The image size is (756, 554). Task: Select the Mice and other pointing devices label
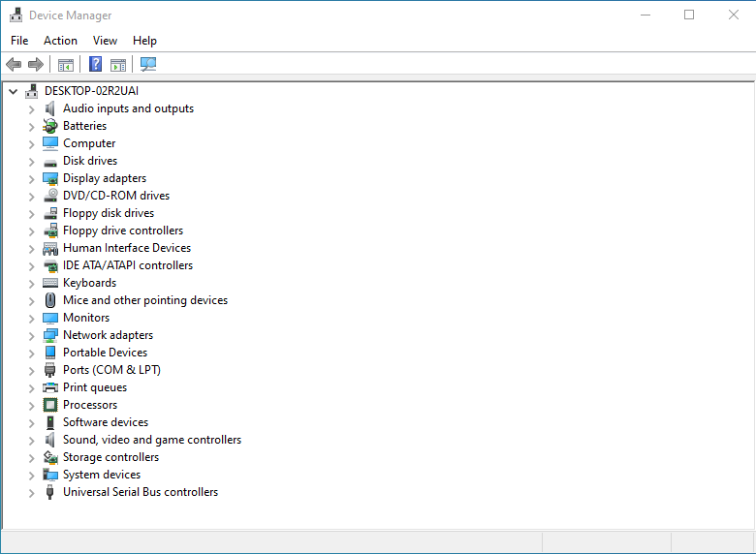pyautogui.click(x=145, y=300)
